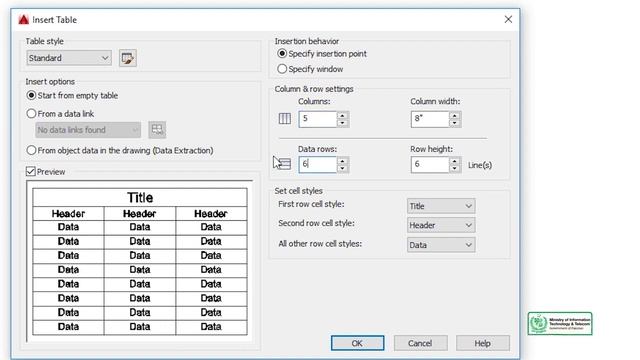The width and height of the screenshot is (640, 360).
Task: Increase the Row height value
Action: pyautogui.click(x=455, y=161)
